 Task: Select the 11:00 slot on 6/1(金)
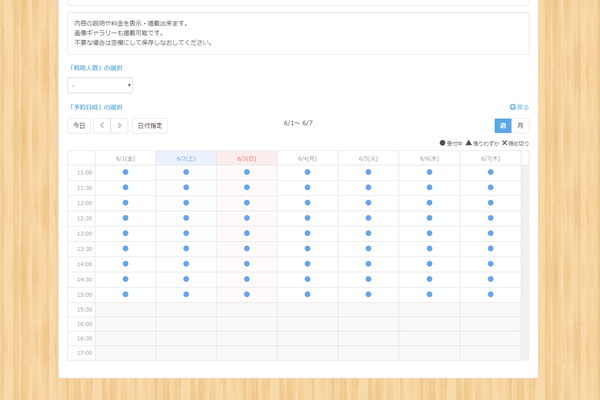(125, 172)
